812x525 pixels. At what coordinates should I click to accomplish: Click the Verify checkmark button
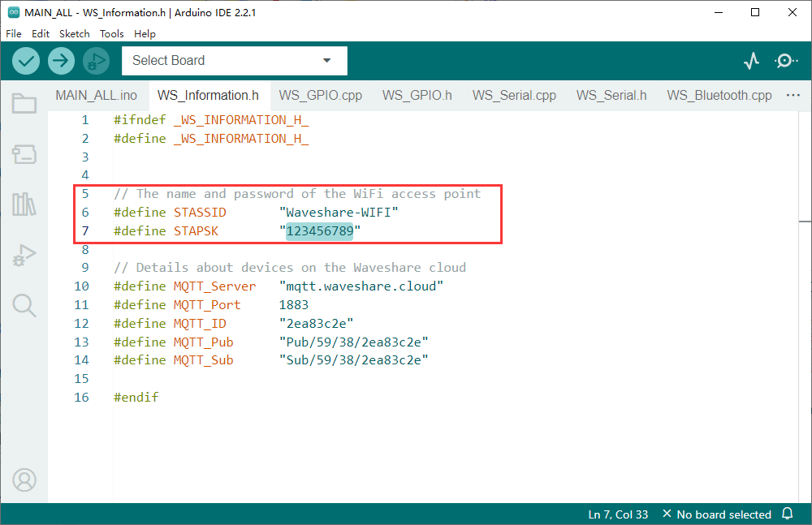[x=26, y=61]
